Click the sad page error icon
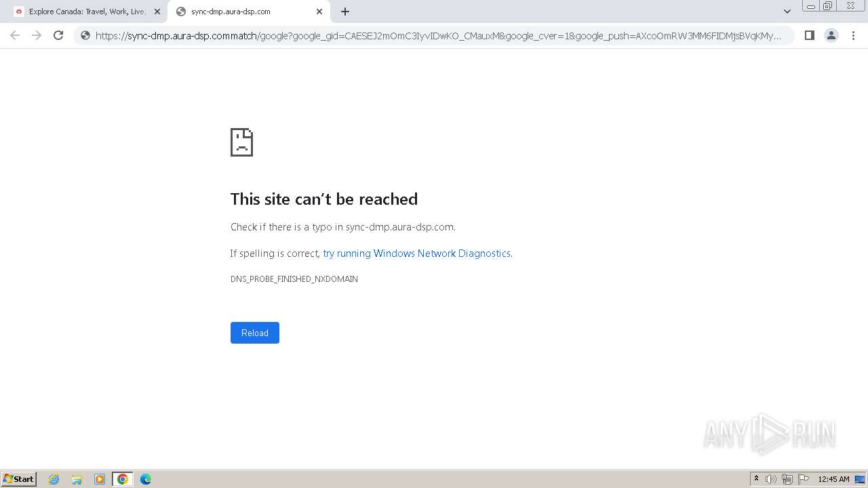The width and height of the screenshot is (868, 488). pos(241,142)
